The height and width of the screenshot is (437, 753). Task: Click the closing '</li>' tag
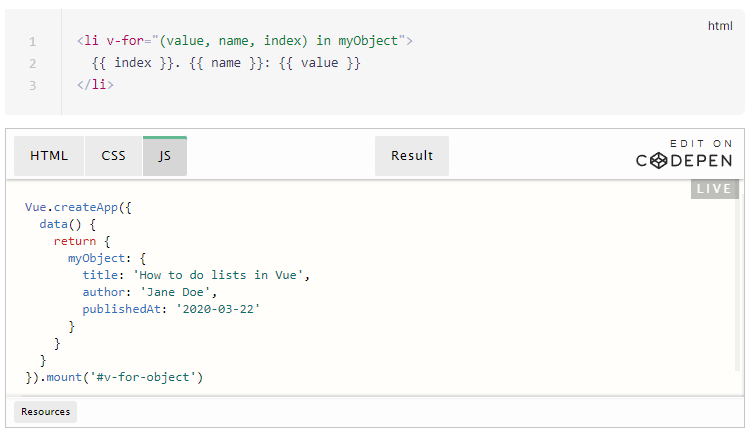point(95,85)
